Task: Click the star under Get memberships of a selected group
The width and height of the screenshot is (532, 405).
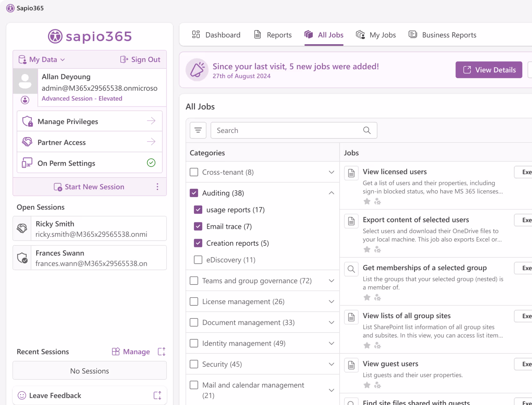Action: (367, 297)
